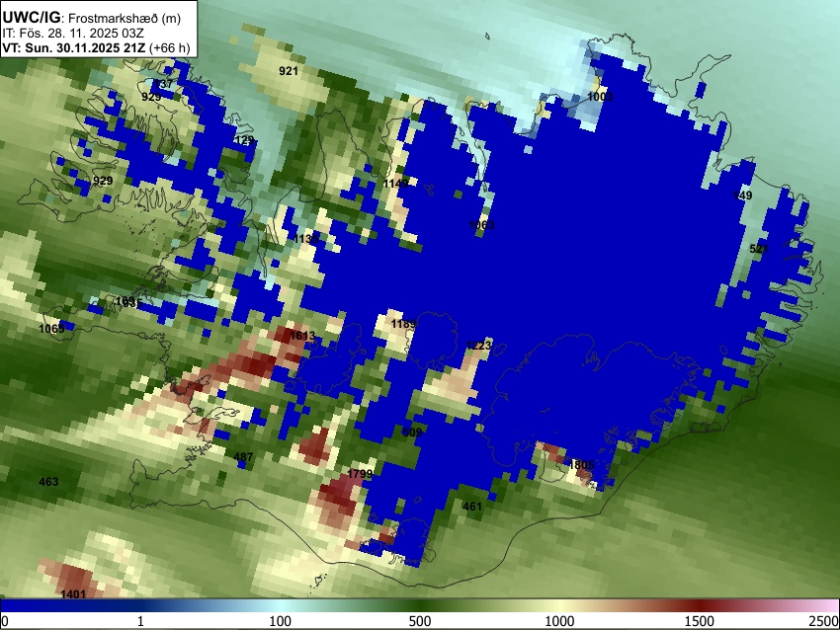Click the map value label 463

(x=48, y=482)
